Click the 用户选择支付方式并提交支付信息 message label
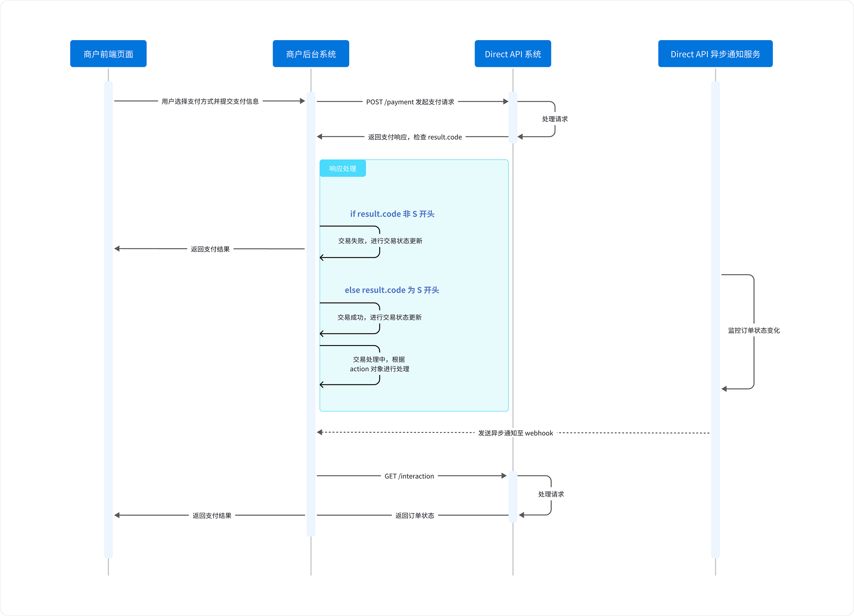 point(210,101)
